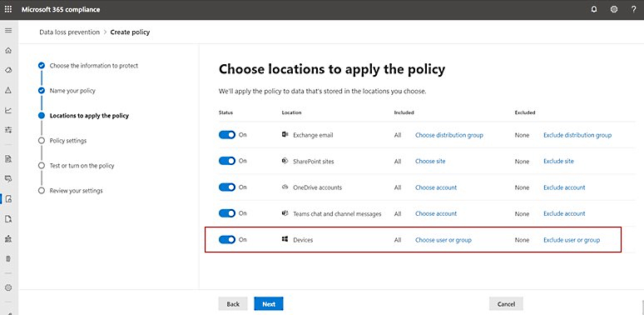Click the Cancel button
644x315 pixels.
(506, 304)
